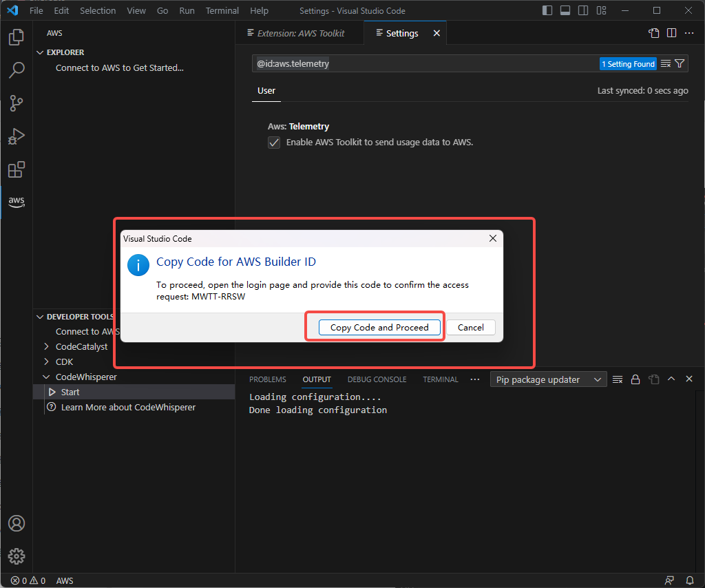The height and width of the screenshot is (588, 705).
Task: Collapse the CodeWhisperer tree node
Action: 46,377
